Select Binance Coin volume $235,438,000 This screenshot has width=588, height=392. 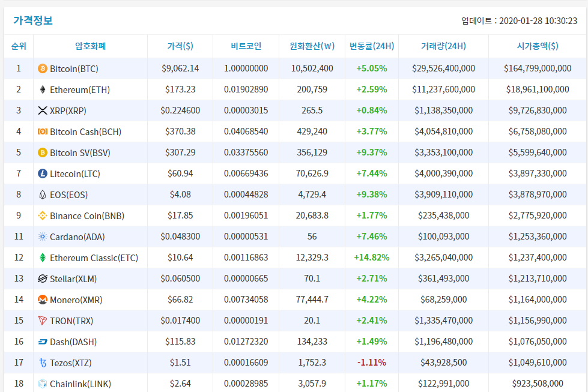pos(444,215)
